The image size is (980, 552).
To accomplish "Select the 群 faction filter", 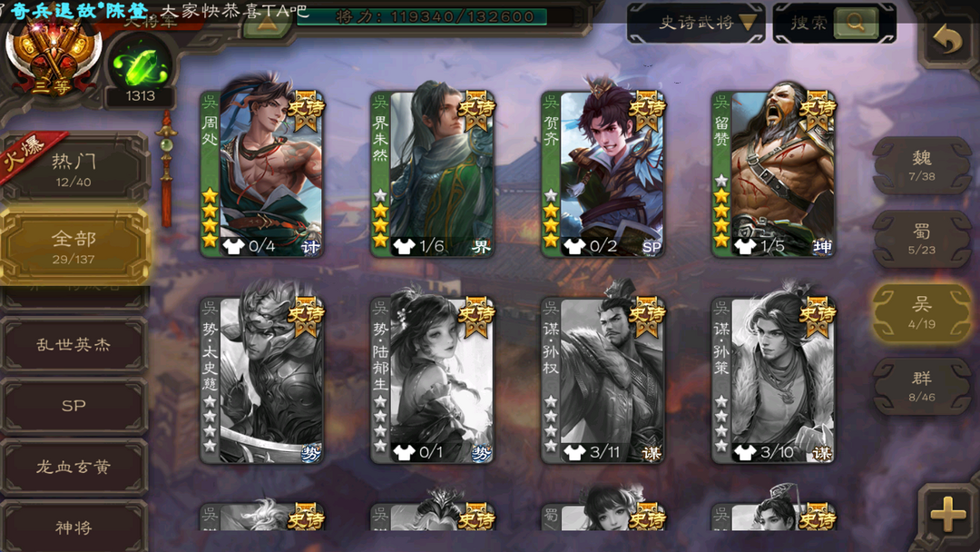I will coord(922,387).
